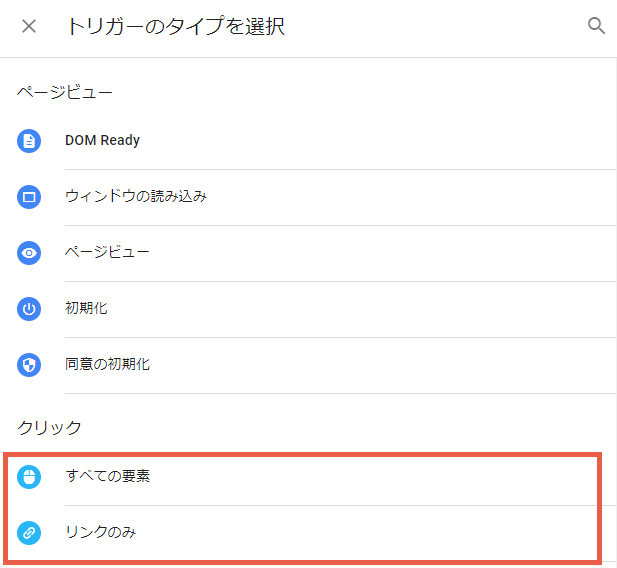
Task: Click the blank area right of DOM Ready
Action: pos(378,141)
